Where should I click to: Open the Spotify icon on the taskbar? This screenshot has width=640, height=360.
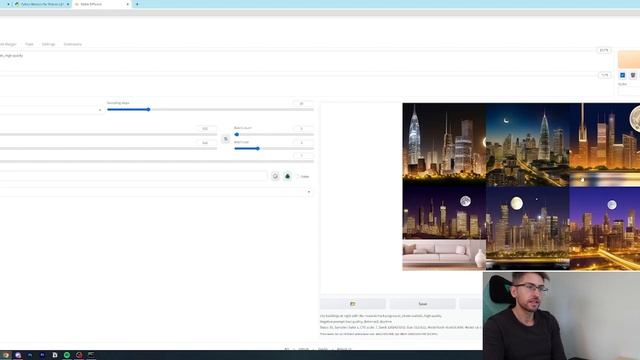pos(67,355)
